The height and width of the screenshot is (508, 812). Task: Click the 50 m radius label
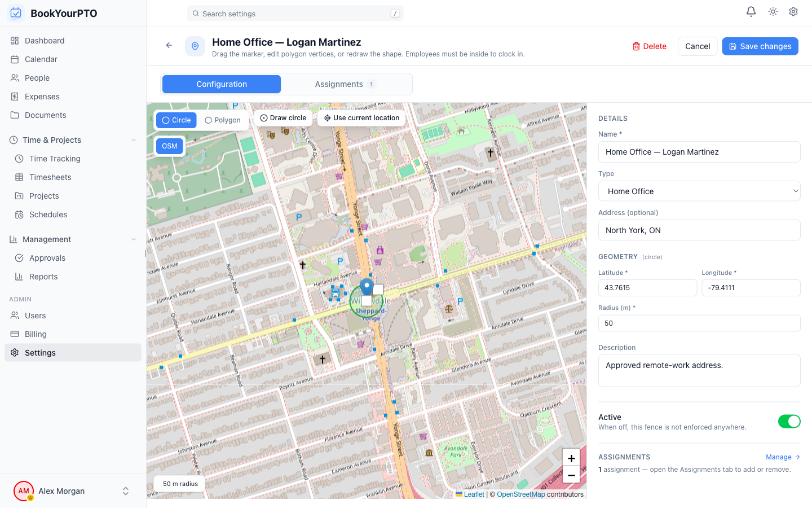(180, 484)
